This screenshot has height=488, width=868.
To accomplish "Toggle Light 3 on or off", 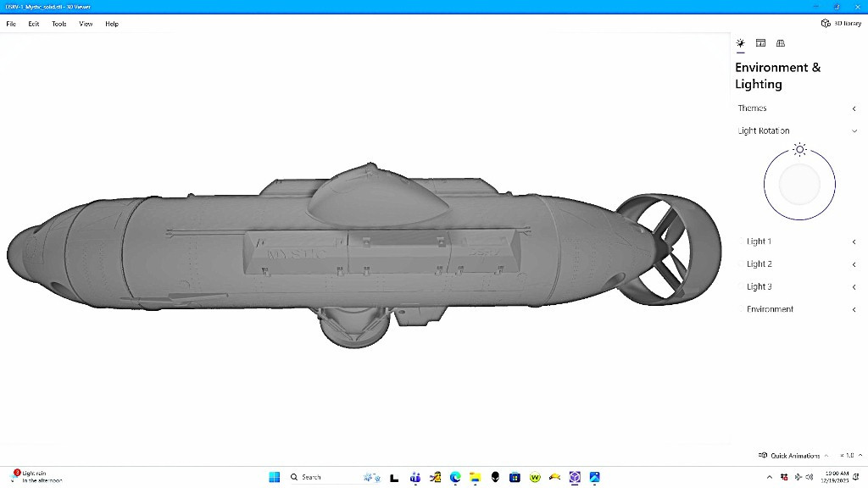I will tap(741, 287).
